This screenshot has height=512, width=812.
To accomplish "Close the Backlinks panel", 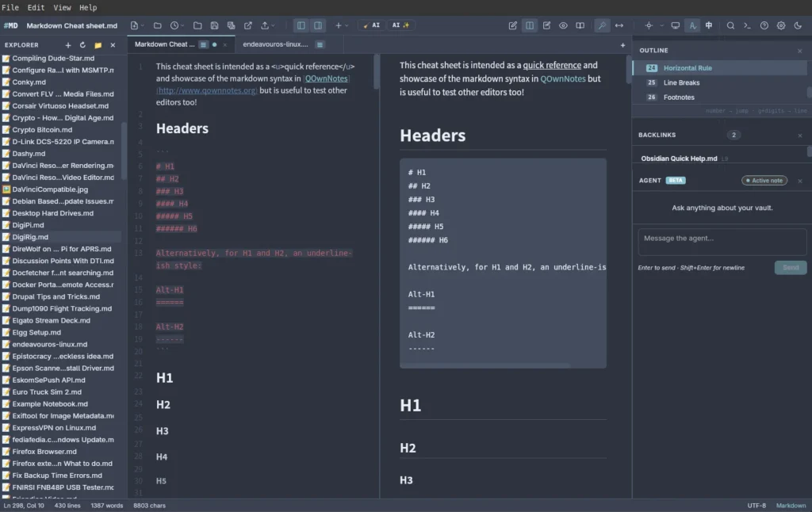I will tap(799, 135).
